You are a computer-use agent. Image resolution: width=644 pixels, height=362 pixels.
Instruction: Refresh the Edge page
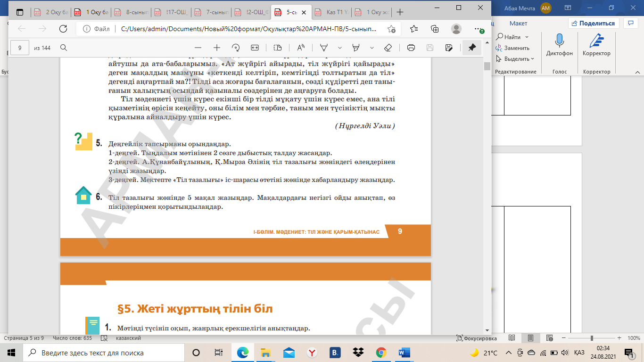[63, 29]
